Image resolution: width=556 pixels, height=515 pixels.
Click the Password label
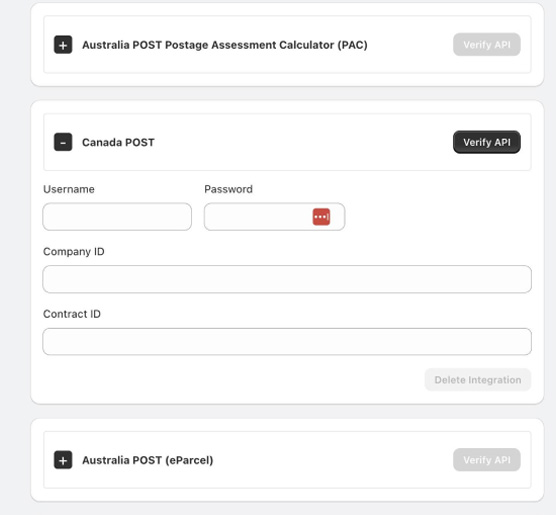[228, 189]
